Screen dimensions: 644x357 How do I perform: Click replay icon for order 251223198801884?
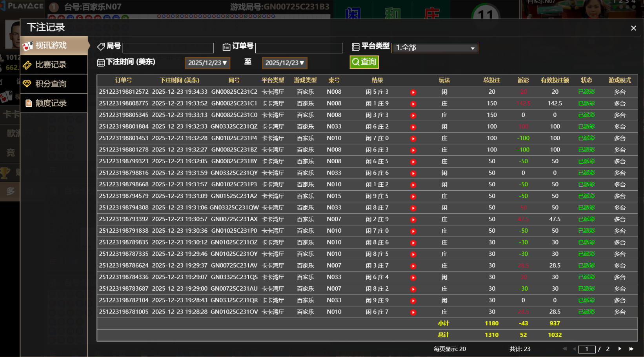[413, 127]
